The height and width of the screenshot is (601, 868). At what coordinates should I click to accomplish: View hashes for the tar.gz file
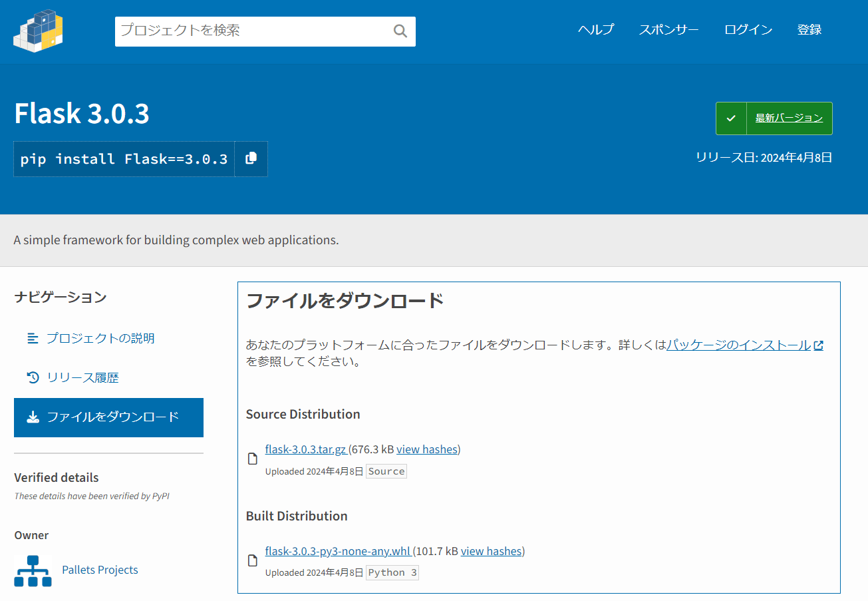[427, 449]
